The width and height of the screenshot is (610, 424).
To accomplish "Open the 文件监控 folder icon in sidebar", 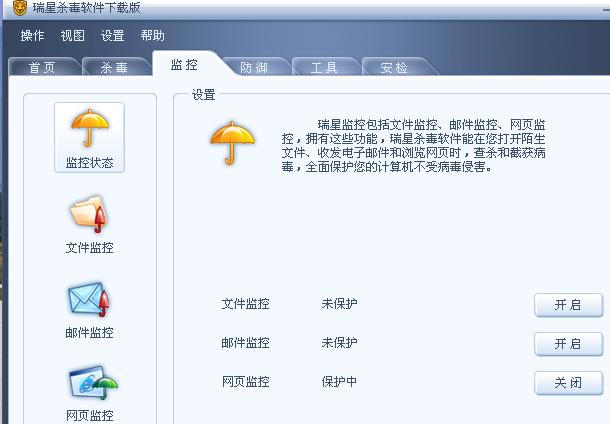I will [x=89, y=214].
